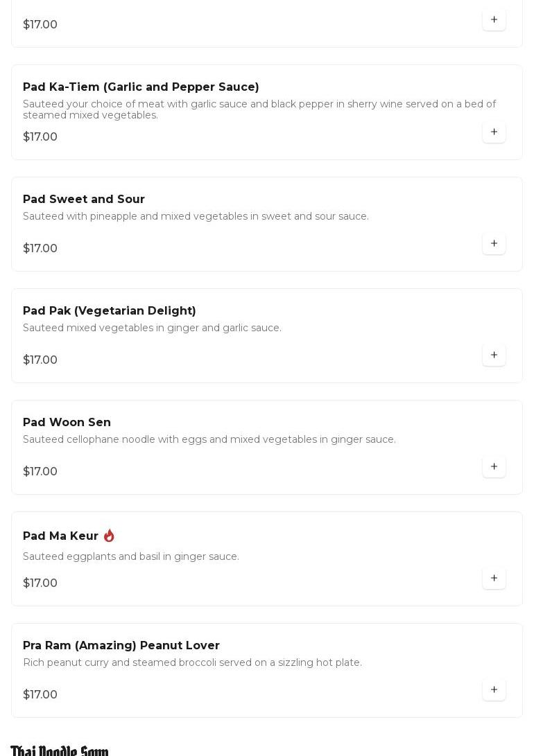Image resolution: width=534 pixels, height=756 pixels.
Task: Click the Pra Ram peanut curry description
Action: pyautogui.click(x=192, y=662)
